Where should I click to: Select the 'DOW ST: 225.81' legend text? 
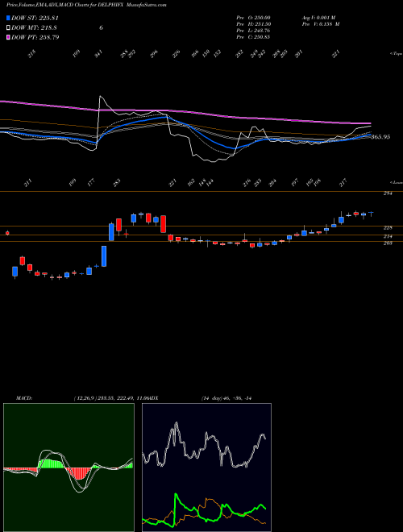click(x=35, y=18)
